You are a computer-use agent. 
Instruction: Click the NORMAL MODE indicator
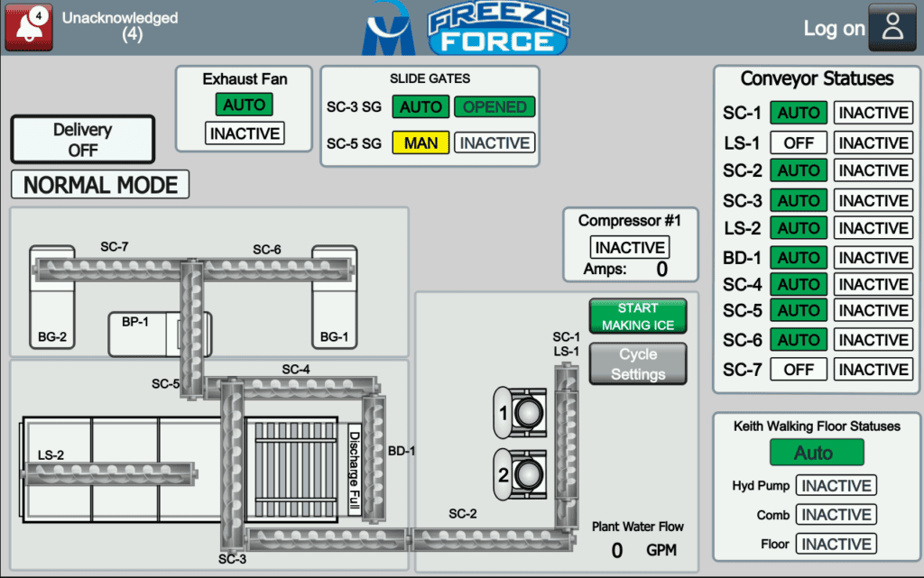click(100, 185)
